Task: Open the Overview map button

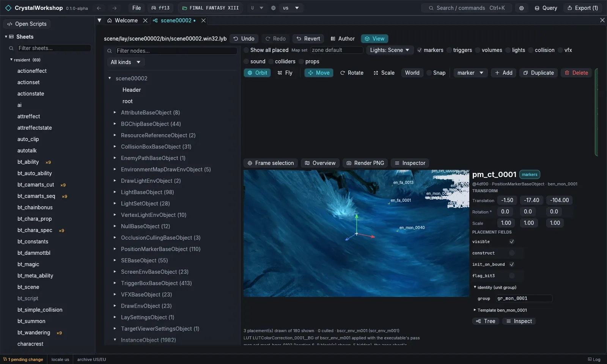Action: point(320,163)
